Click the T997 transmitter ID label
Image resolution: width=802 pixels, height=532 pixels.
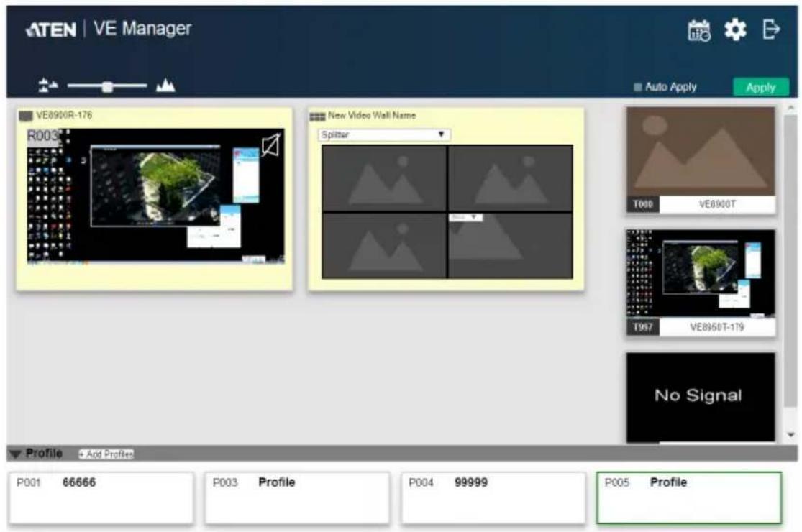(643, 327)
